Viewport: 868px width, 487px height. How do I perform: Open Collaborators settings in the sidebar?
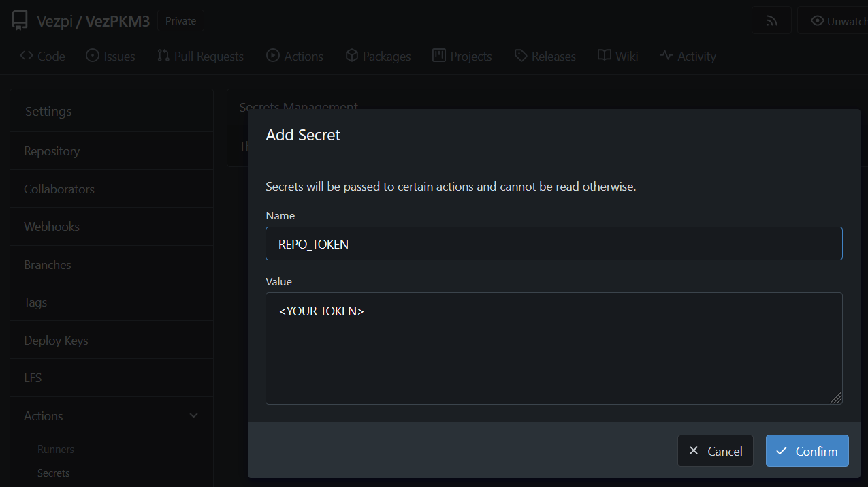point(59,189)
